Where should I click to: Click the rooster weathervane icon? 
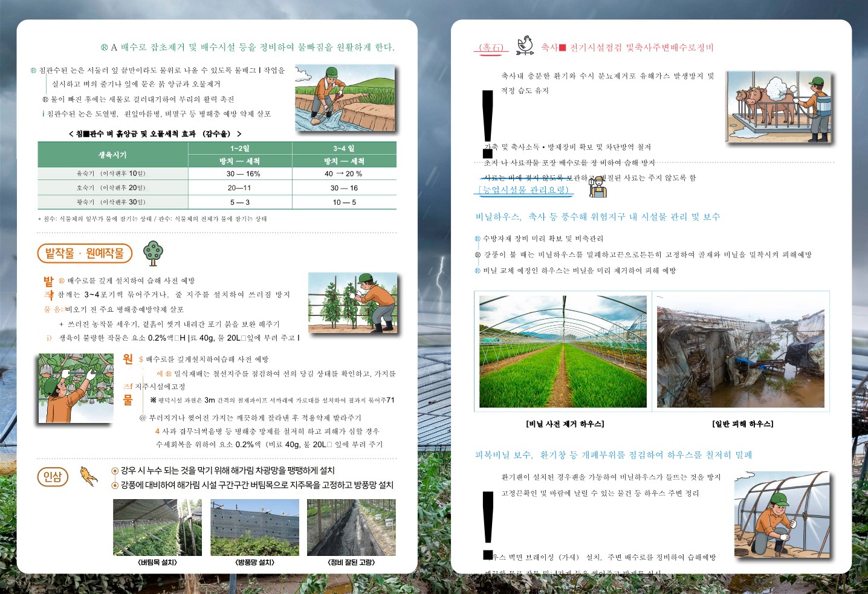point(525,46)
